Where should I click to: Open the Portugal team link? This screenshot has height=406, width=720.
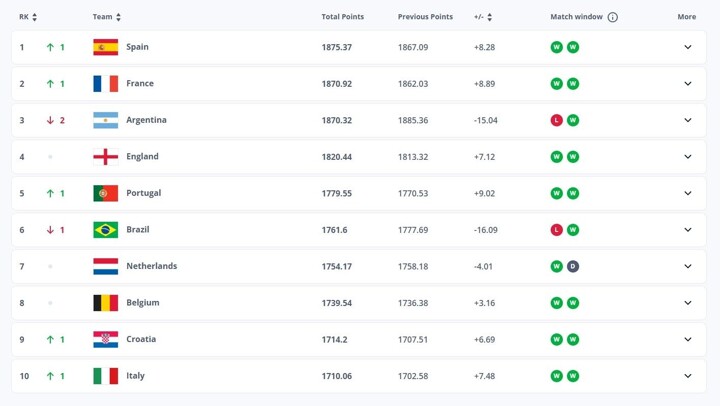[x=143, y=193]
